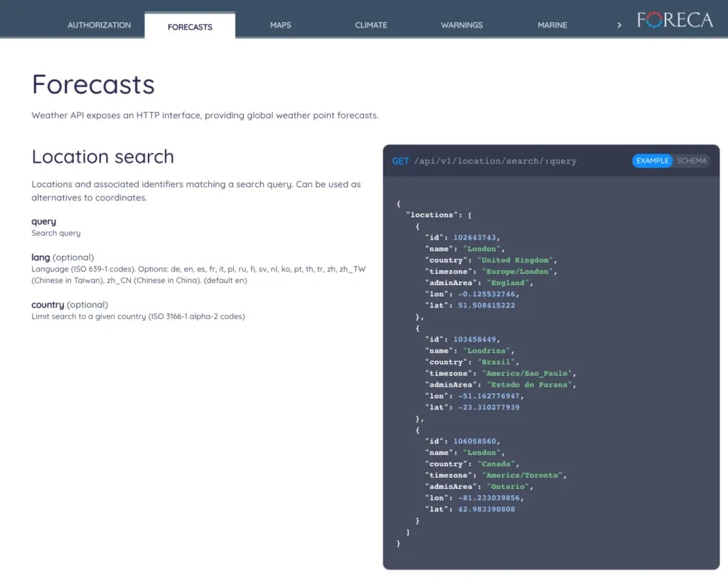728x580 pixels.
Task: Select the Forecasts tab
Action: [190, 27]
